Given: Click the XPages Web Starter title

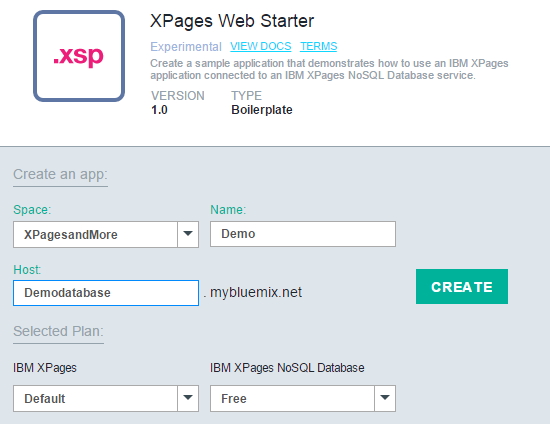Looking at the screenshot, I should point(232,21).
